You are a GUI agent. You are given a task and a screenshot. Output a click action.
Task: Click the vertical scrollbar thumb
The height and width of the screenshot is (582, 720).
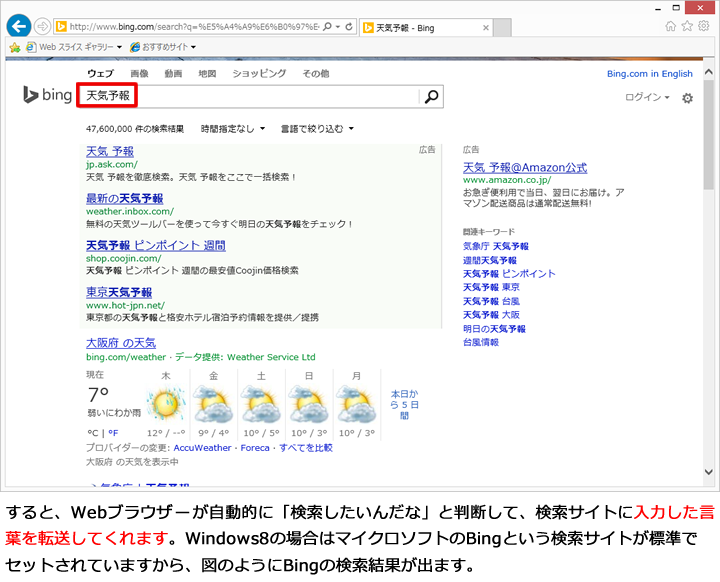(709, 134)
